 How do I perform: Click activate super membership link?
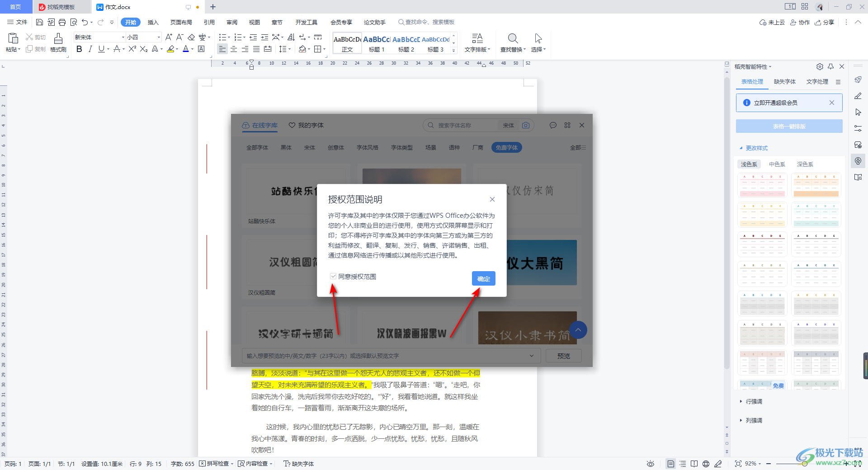coord(775,103)
